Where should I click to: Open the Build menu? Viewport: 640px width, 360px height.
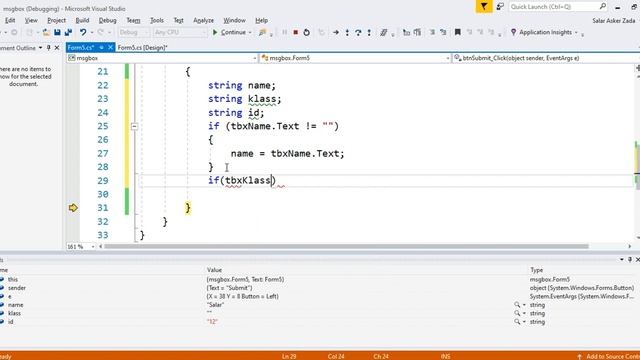pyautogui.click(x=82, y=20)
